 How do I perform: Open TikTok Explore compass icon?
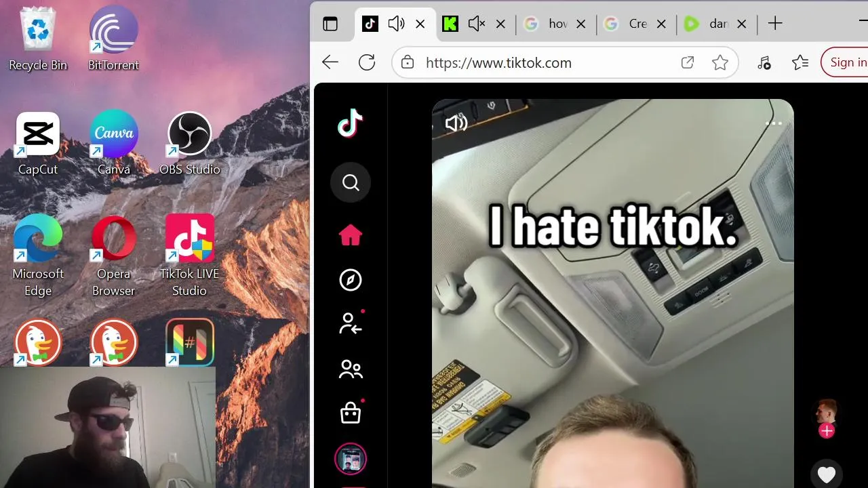(351, 280)
